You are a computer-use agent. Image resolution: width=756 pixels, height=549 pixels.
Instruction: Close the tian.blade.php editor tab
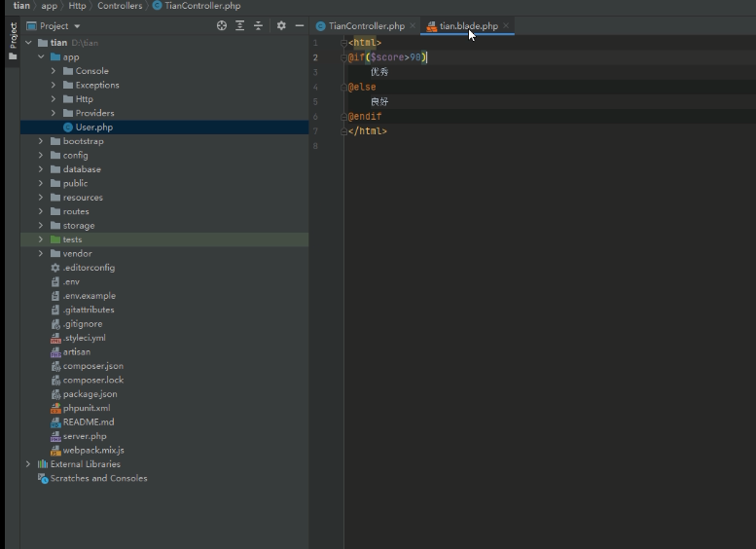coord(506,26)
